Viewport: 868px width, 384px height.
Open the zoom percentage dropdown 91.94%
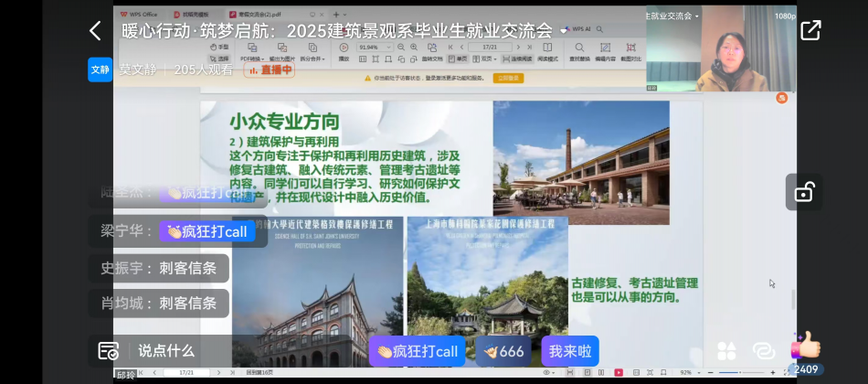point(375,47)
